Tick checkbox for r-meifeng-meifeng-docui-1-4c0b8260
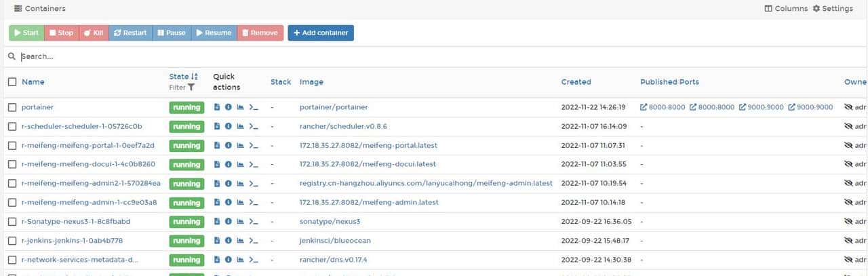Image resolution: width=868 pixels, height=276 pixels. click(x=12, y=164)
